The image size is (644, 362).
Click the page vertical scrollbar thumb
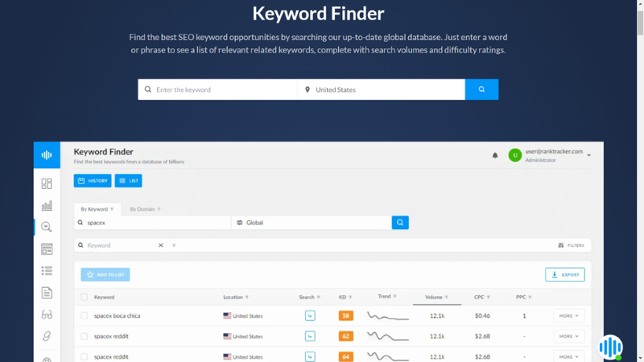coord(640,23)
